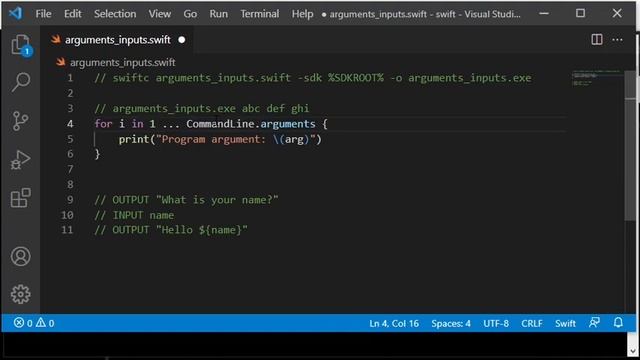Open the File menu

[43, 14]
